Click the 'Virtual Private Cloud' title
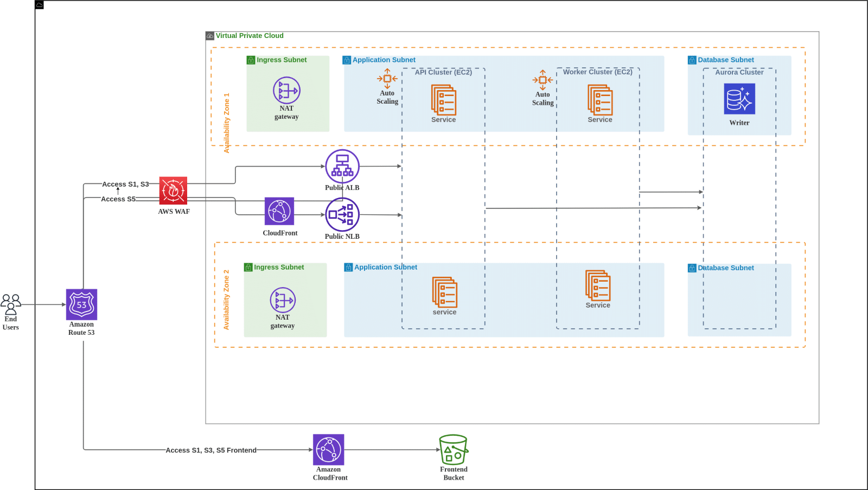 coord(250,36)
